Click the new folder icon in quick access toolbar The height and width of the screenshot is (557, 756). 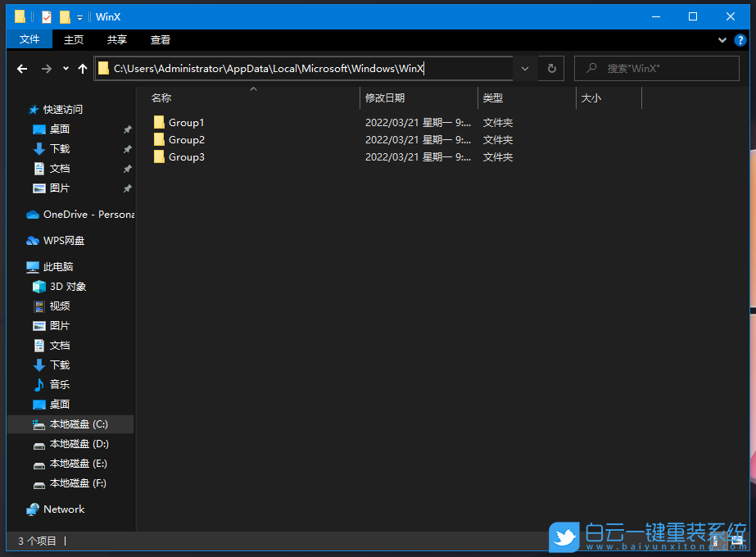coord(66,16)
